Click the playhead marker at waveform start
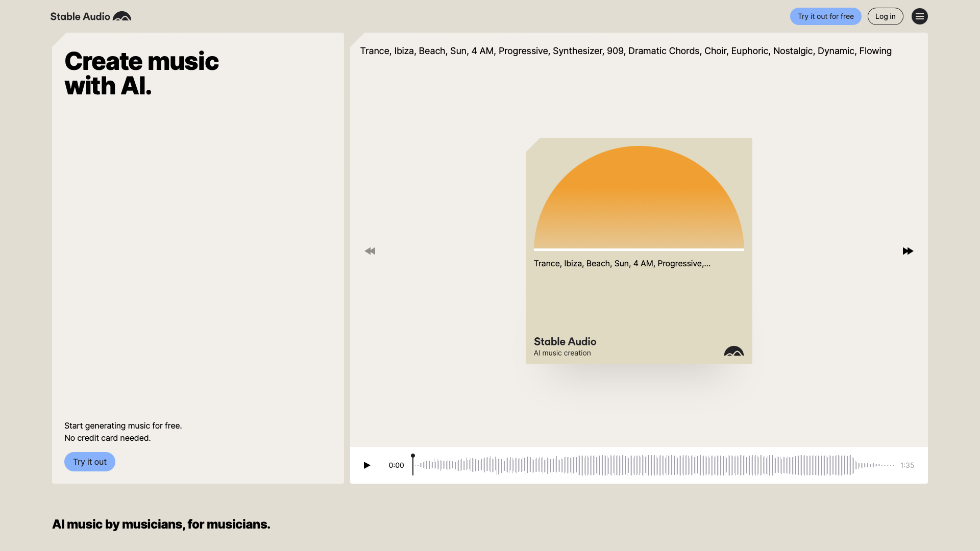Screen dimensions: 980x551 coord(413,456)
